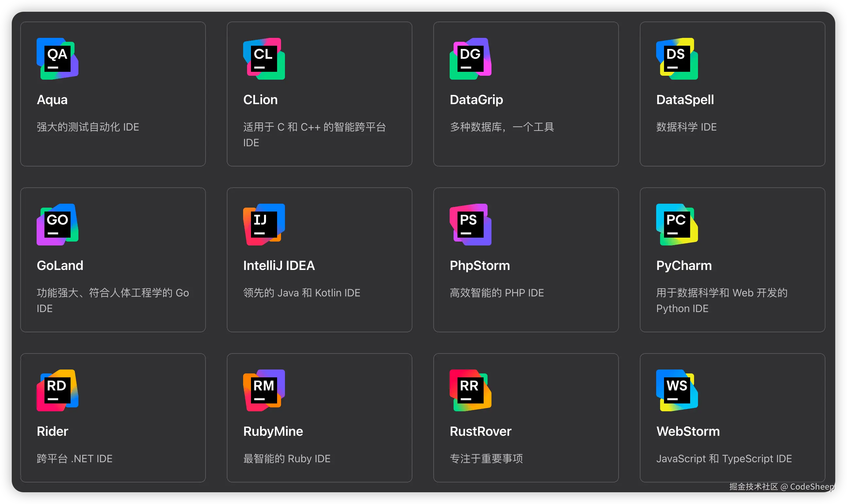
Task: Click the DataGrip DG logo icon
Action: coord(471,59)
